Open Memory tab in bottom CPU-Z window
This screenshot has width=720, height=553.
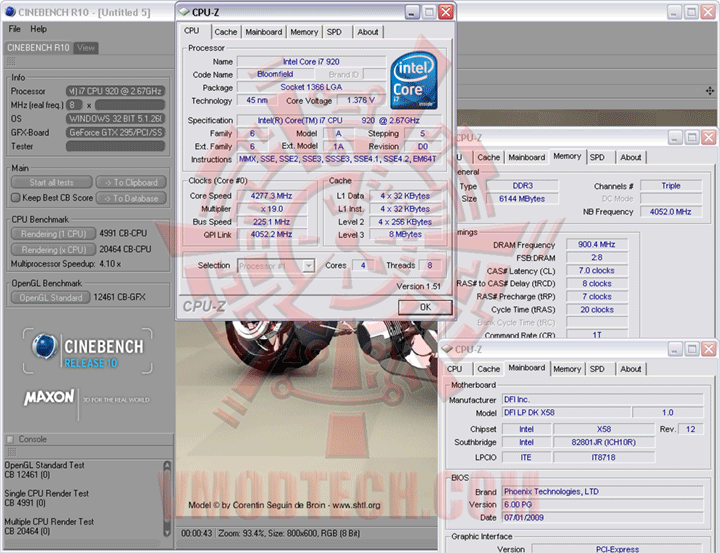coord(567,369)
